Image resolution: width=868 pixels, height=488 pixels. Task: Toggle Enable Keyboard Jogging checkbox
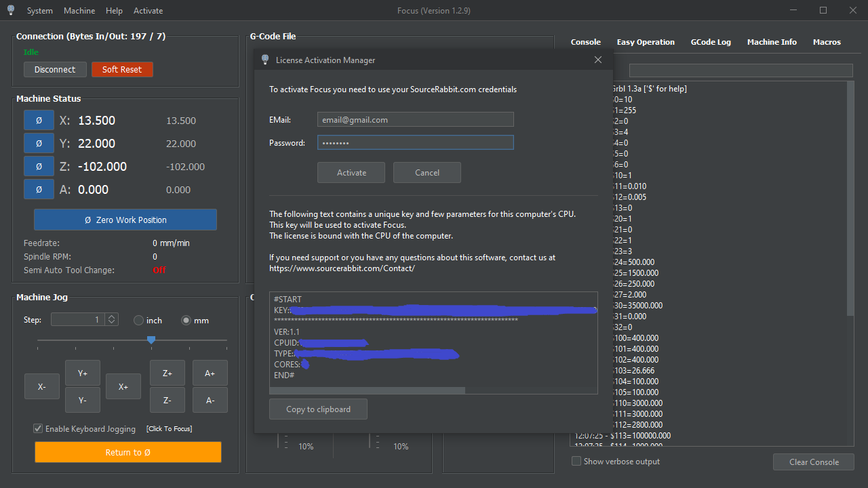(x=39, y=428)
